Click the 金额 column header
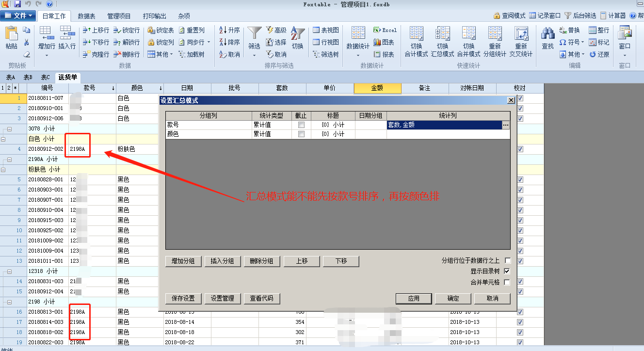This screenshot has width=644, height=351. pos(377,88)
